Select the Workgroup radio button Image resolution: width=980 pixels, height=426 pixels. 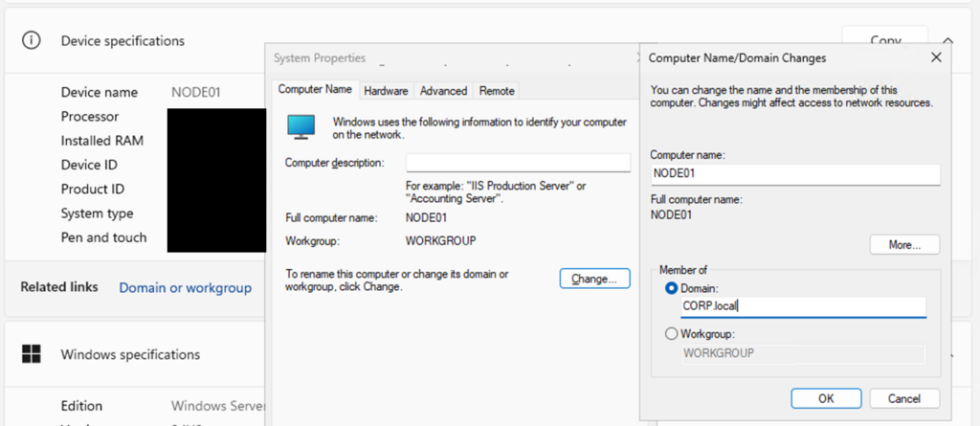point(671,334)
